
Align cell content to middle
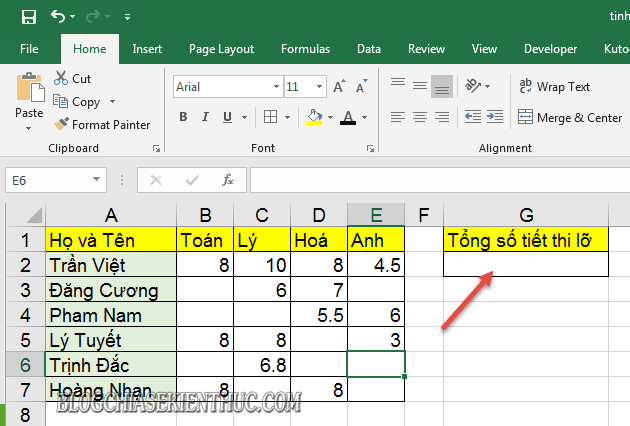420,85
